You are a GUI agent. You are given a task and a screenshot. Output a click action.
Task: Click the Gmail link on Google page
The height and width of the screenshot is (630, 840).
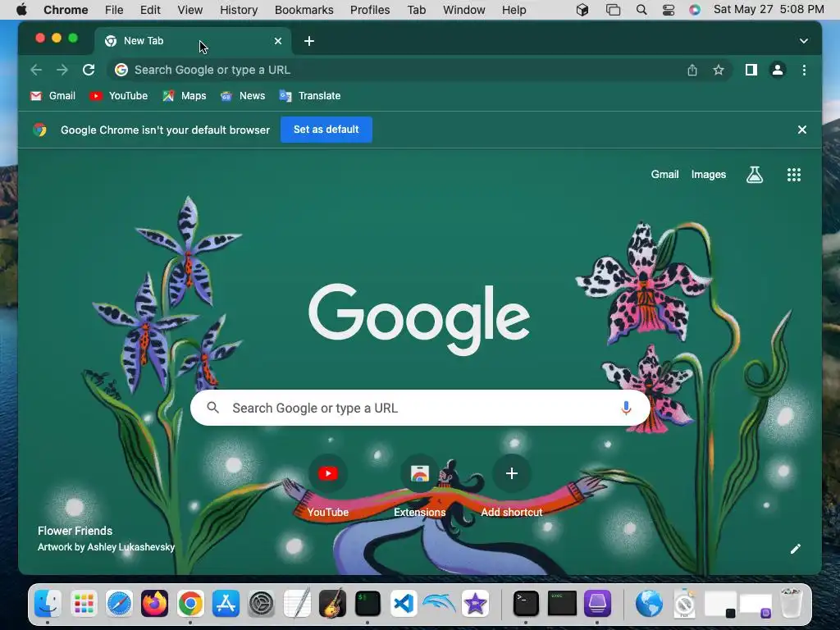coord(664,175)
